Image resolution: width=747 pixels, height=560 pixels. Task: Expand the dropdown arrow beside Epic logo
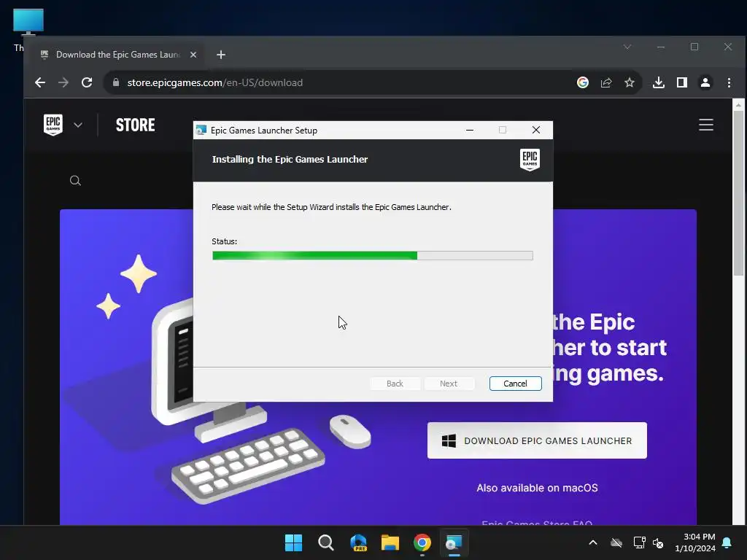pyautogui.click(x=78, y=125)
